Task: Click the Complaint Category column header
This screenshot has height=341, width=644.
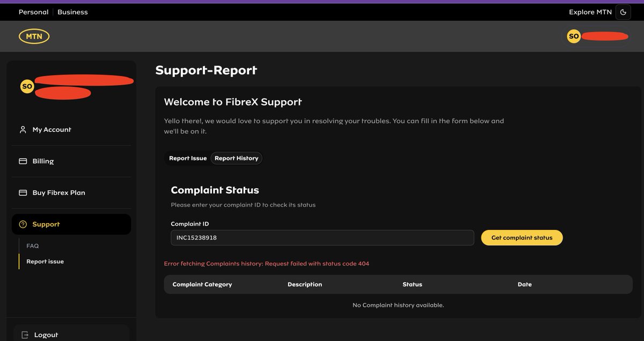Action: click(x=202, y=284)
